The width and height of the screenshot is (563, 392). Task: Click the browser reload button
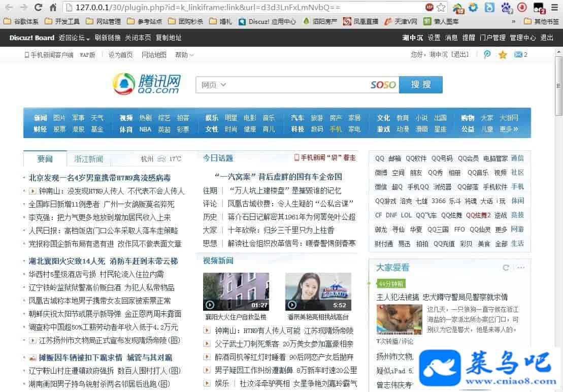[x=38, y=7]
